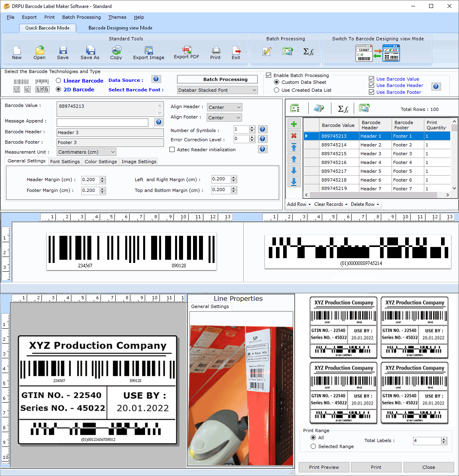Open the Themes menu
The image size is (459, 476).
[x=117, y=17]
